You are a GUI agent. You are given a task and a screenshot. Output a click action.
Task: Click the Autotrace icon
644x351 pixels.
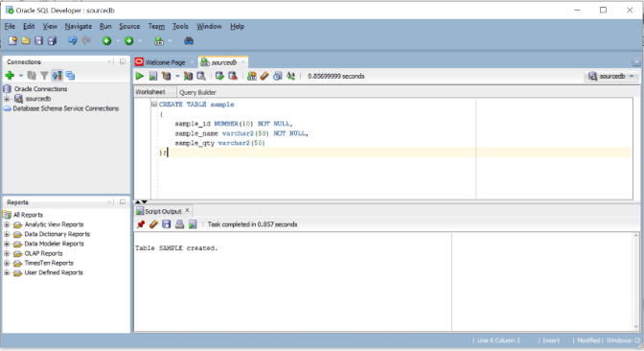188,76
